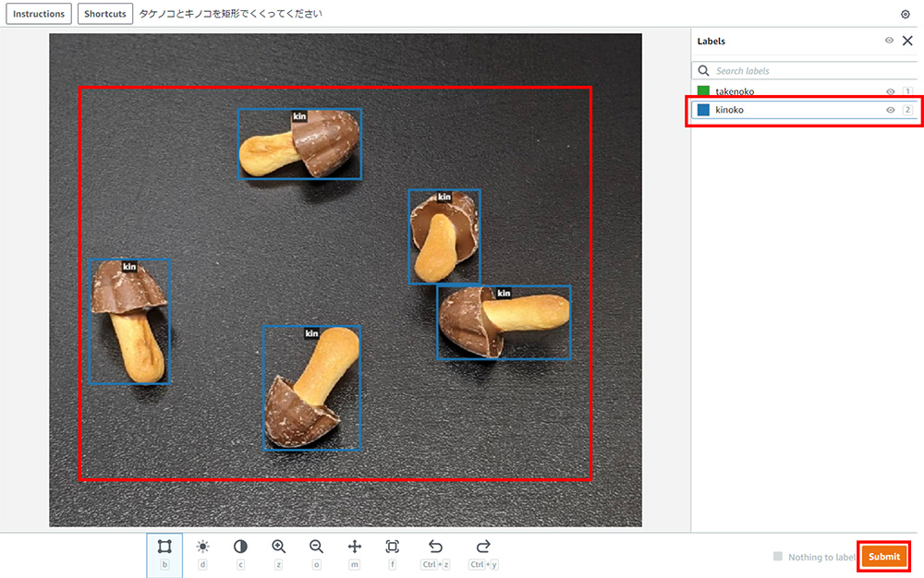The width and height of the screenshot is (924, 578).
Task: Tick the Nothing to label checkbox
Action: coord(778,557)
